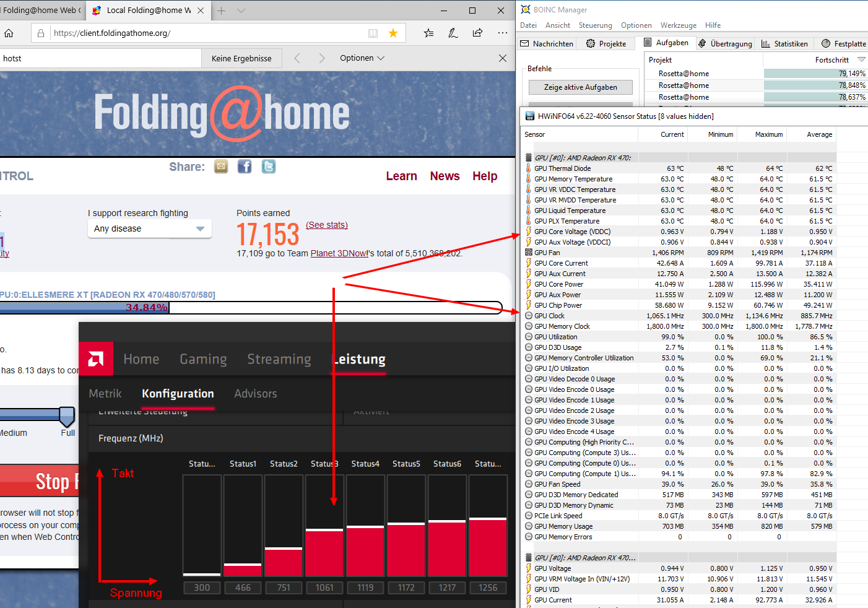
Task: Click the folding power slider handle
Action: (x=67, y=416)
